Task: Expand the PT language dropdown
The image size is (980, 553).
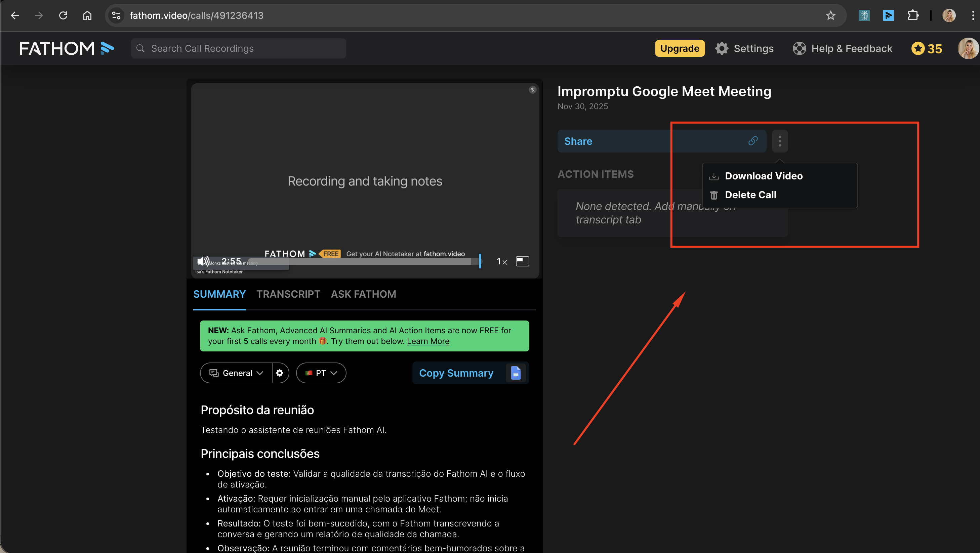Action: pyautogui.click(x=321, y=373)
